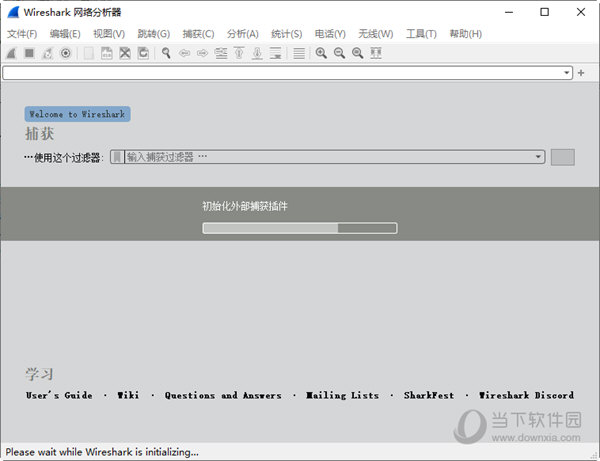Expand the capture filter dropdown arrow

(538, 157)
